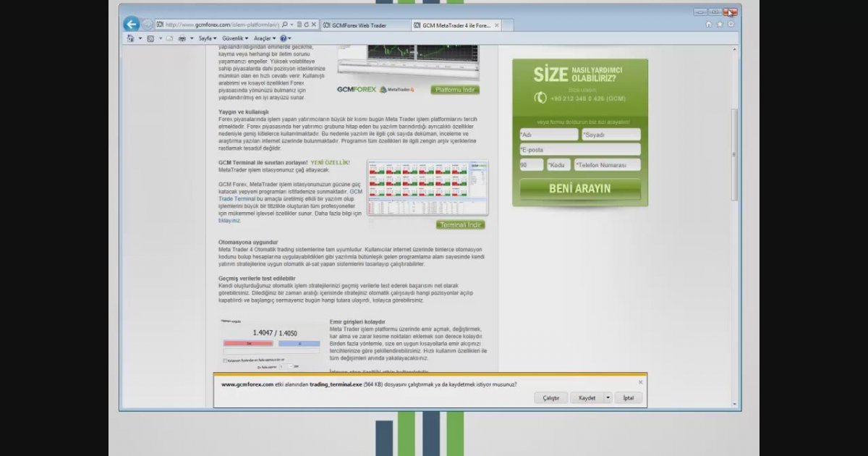Click the browser forward arrow button

(x=148, y=25)
